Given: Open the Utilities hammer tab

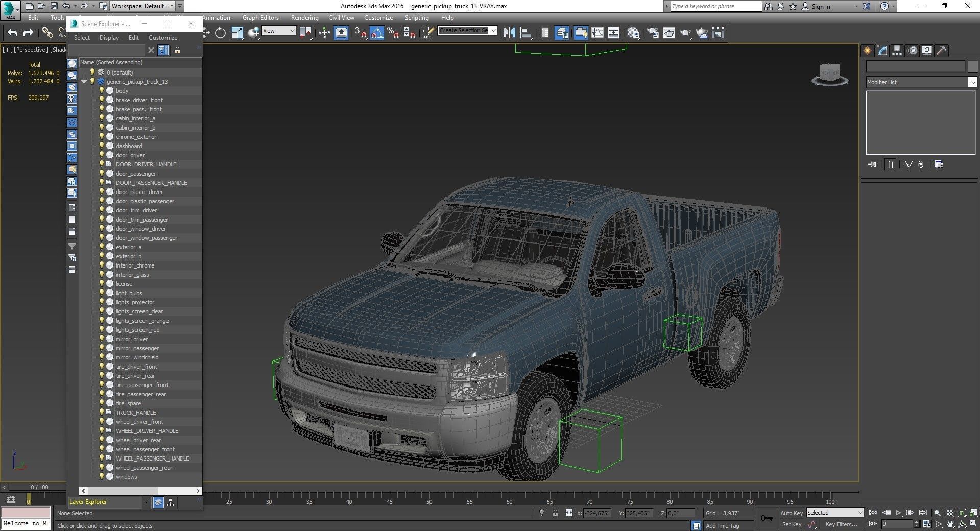Looking at the screenshot, I should pos(942,51).
